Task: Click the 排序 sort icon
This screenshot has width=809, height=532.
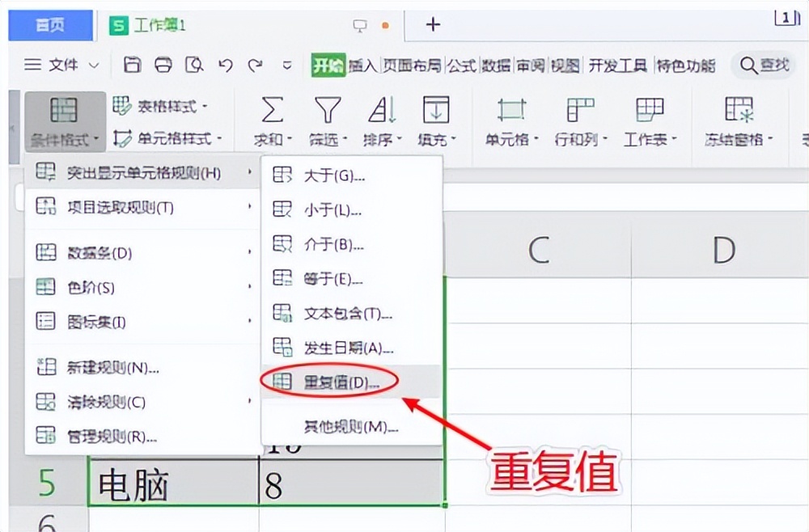Action: tap(383, 109)
